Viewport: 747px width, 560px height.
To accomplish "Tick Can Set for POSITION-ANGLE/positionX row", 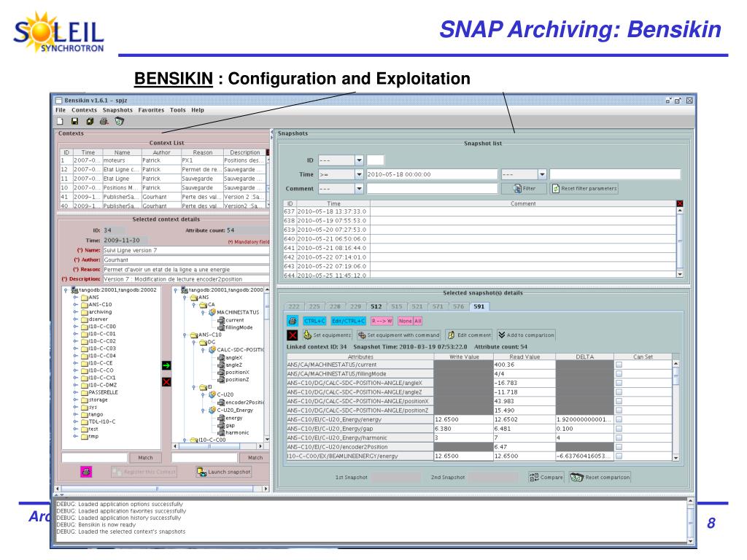I will pos(619,401).
